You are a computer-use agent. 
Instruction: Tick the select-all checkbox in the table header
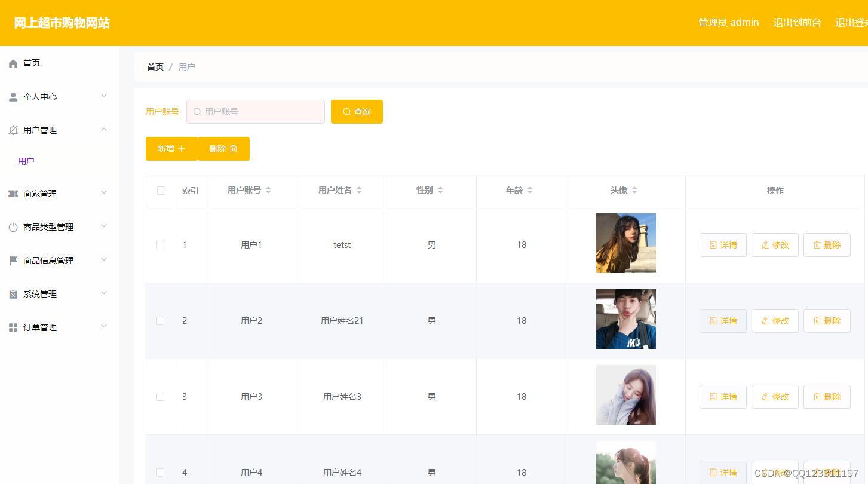point(161,191)
